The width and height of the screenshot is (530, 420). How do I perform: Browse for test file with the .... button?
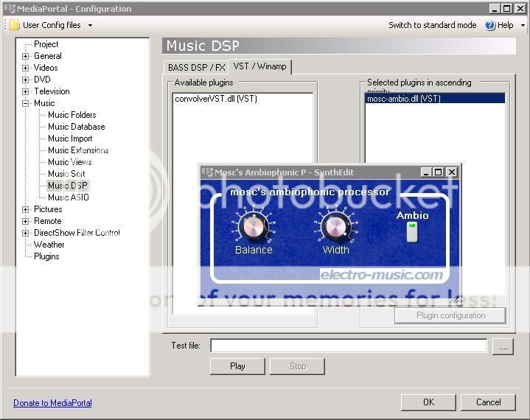pyautogui.click(x=503, y=346)
